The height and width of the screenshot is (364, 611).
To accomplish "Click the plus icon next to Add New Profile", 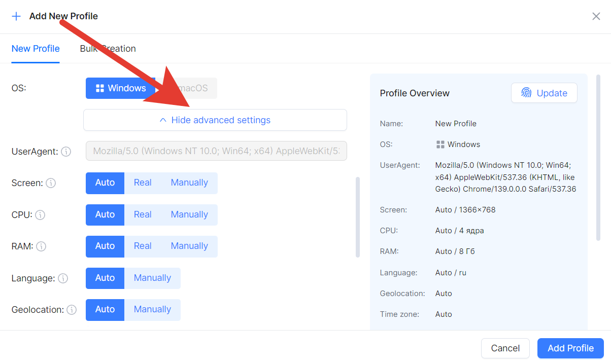I will (16, 16).
